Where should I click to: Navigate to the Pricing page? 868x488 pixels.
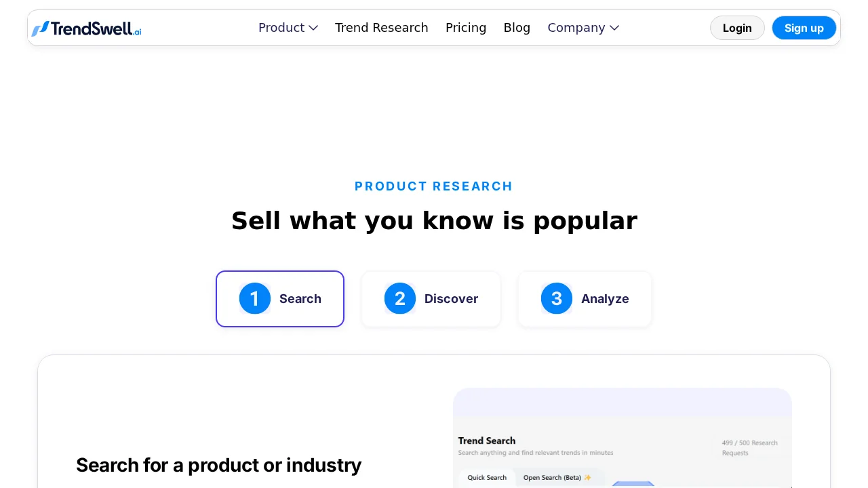(x=466, y=28)
